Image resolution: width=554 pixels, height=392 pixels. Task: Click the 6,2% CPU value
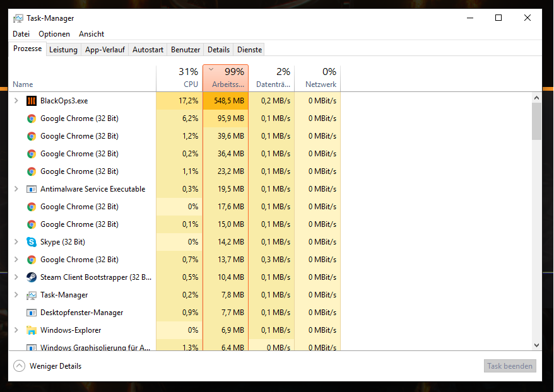[x=190, y=118]
